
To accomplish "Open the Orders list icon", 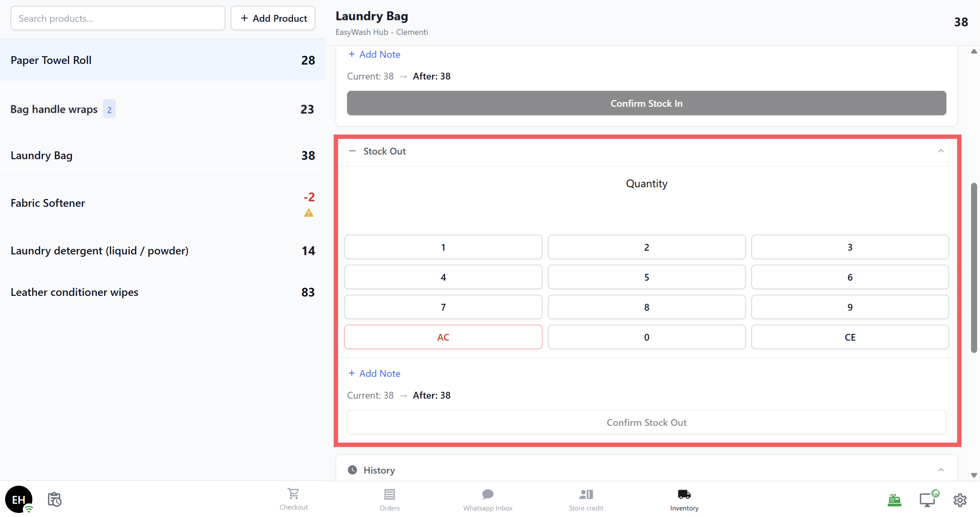I will point(389,494).
